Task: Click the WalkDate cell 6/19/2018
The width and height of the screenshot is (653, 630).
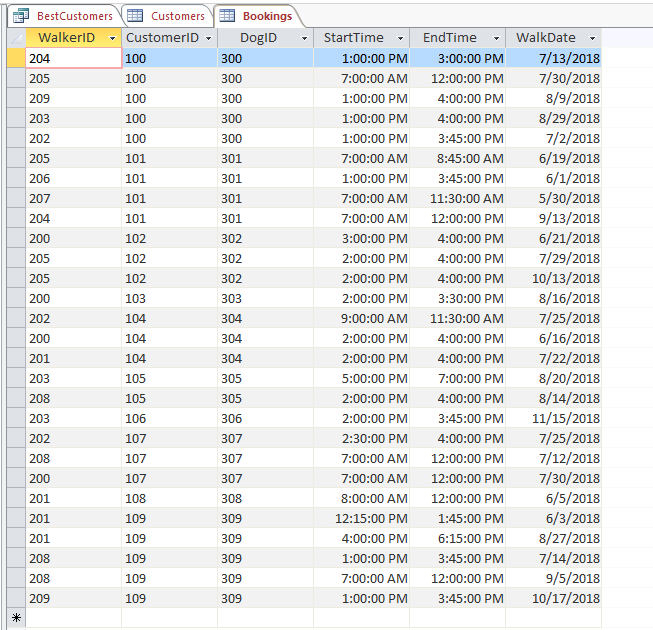Action: pos(553,158)
